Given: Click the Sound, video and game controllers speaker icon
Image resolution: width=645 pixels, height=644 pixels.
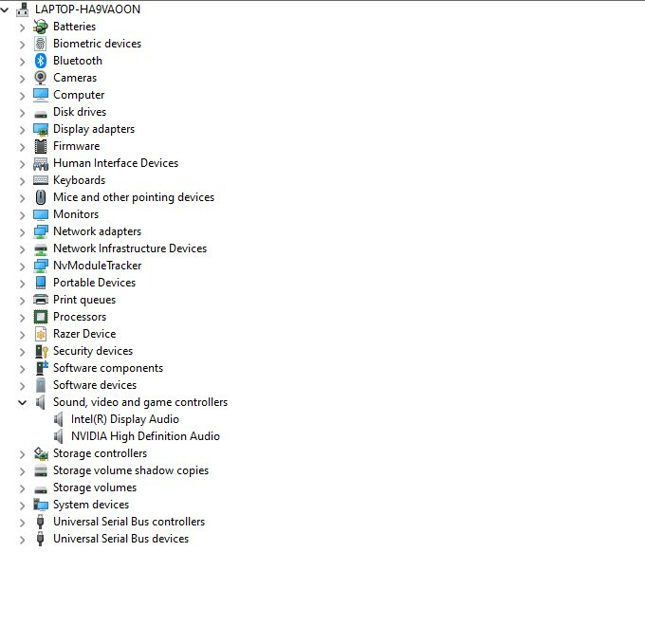Looking at the screenshot, I should [x=40, y=402].
